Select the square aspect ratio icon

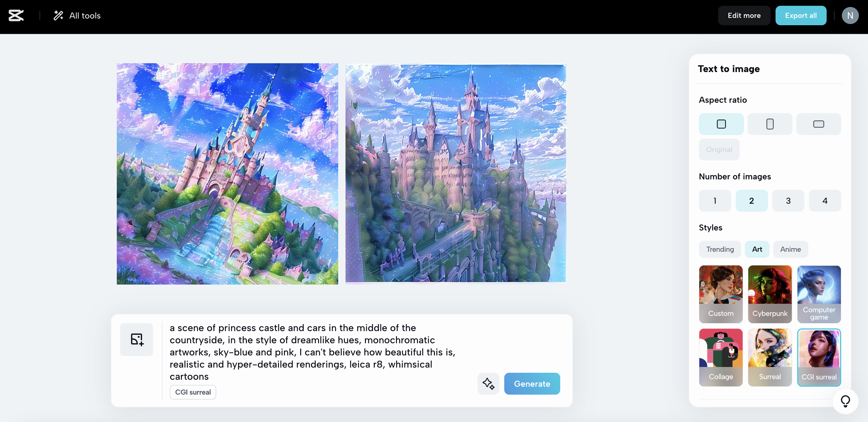[x=721, y=124]
